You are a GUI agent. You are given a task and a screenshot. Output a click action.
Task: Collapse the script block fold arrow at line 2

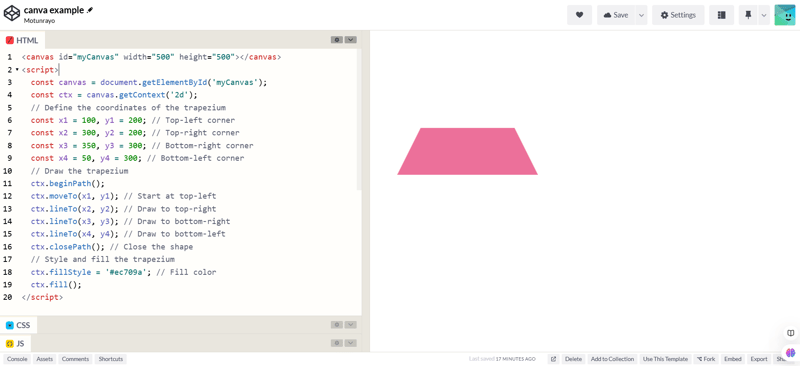[x=17, y=70]
